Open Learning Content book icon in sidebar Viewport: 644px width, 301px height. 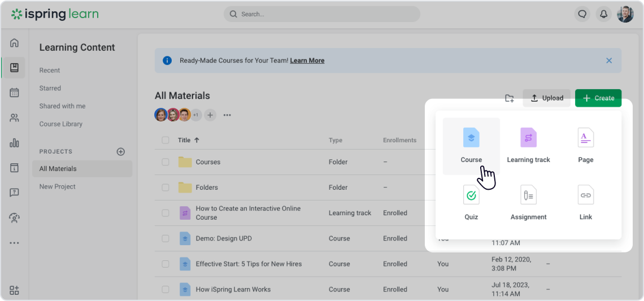14,68
